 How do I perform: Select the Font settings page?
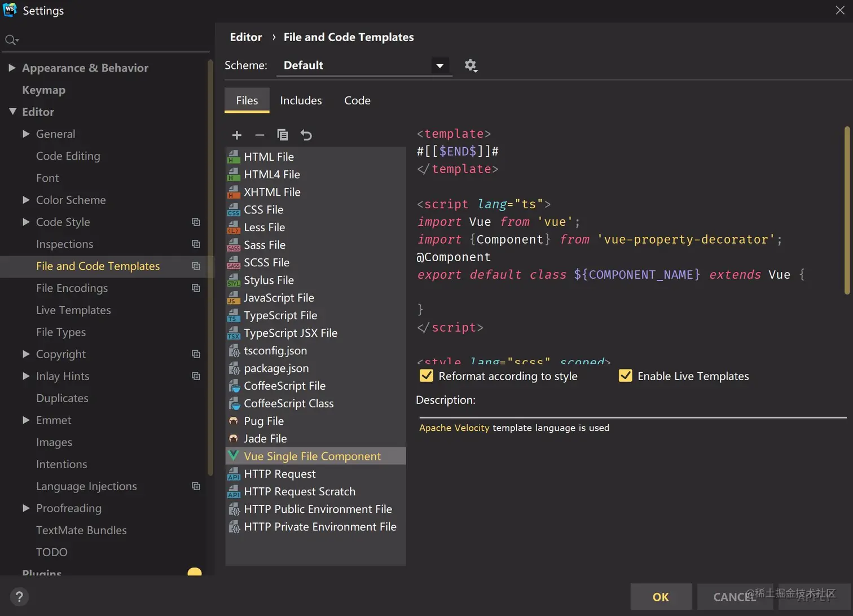47,178
